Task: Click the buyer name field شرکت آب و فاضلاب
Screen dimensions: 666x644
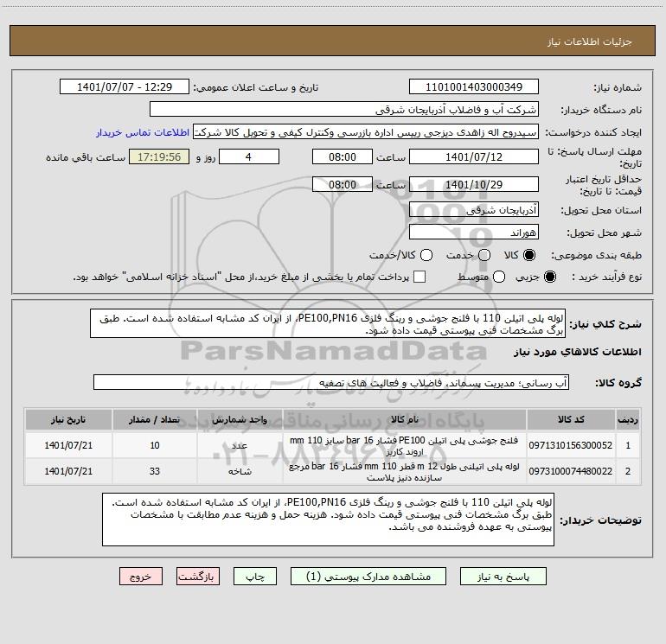Action: (x=344, y=110)
